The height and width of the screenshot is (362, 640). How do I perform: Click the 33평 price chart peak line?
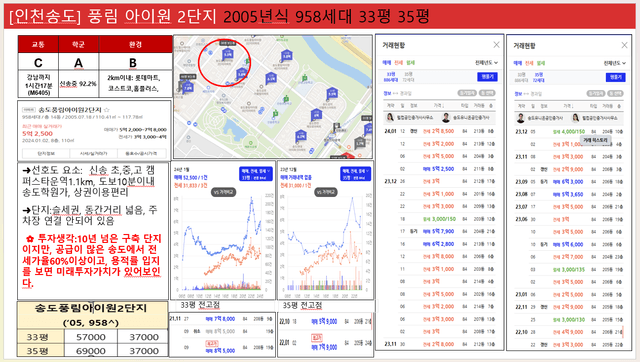252,200
